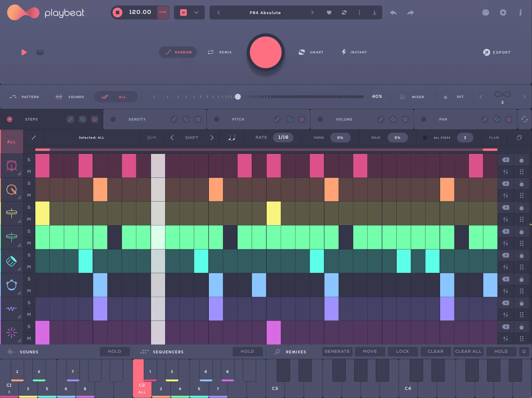Toggle the PAN power button

[509, 119]
